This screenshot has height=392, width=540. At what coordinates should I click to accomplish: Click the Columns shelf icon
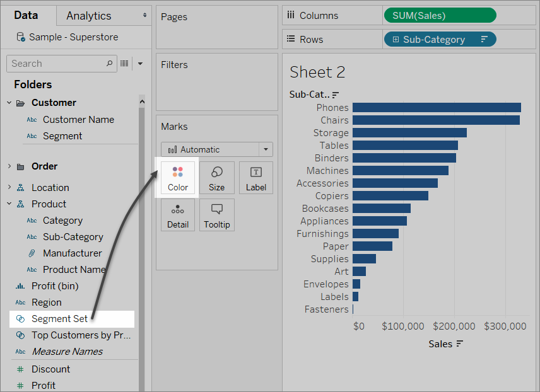pos(291,15)
